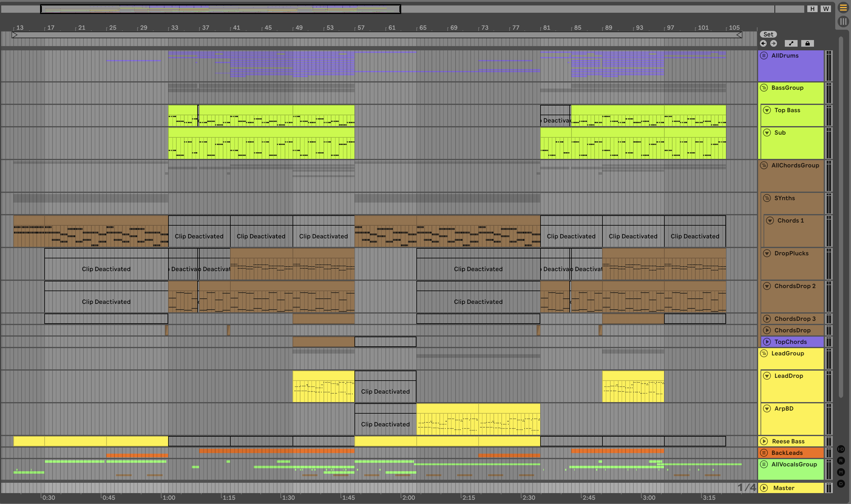Click the arrangement overview zoom bar
The height and width of the screenshot is (504, 851).
[x=220, y=9]
